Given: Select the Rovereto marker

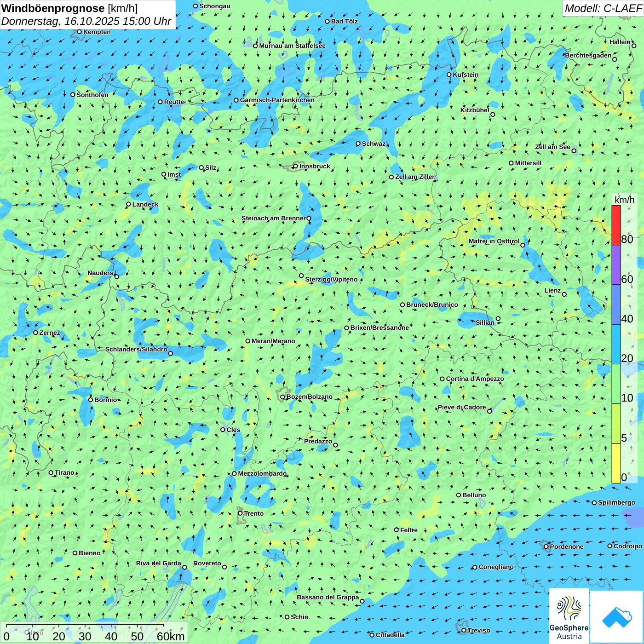Looking at the screenshot, I should tap(224, 567).
